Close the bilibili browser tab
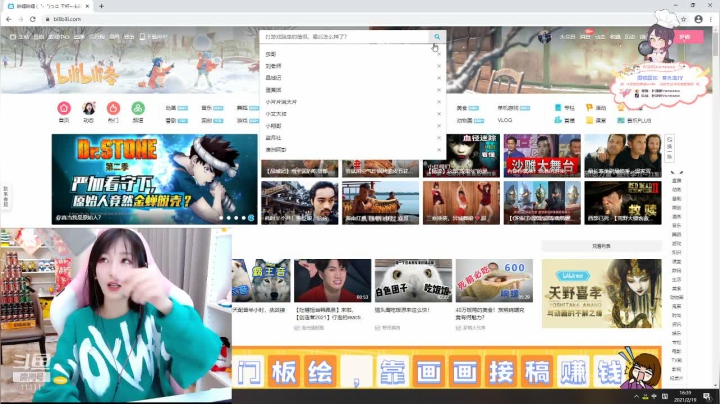The height and width of the screenshot is (404, 720). 87,6
